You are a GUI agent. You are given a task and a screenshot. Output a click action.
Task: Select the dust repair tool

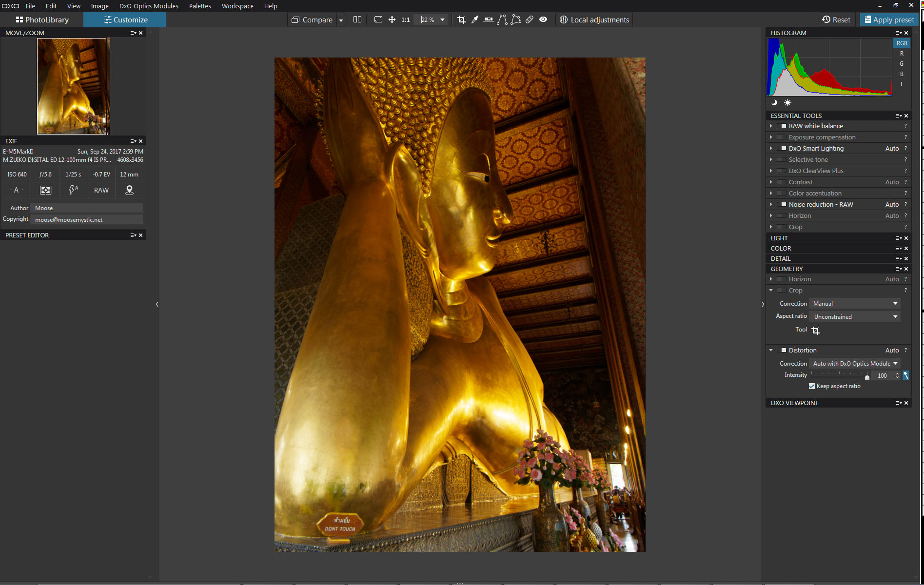tap(530, 19)
